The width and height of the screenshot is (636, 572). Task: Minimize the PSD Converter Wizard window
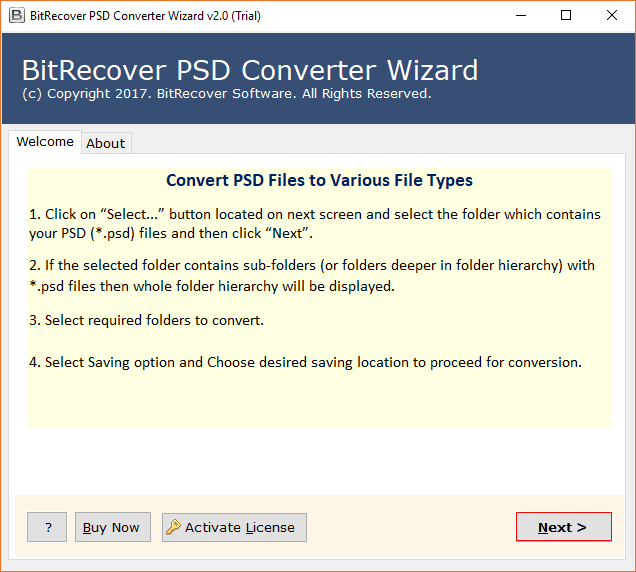pyautogui.click(x=521, y=16)
